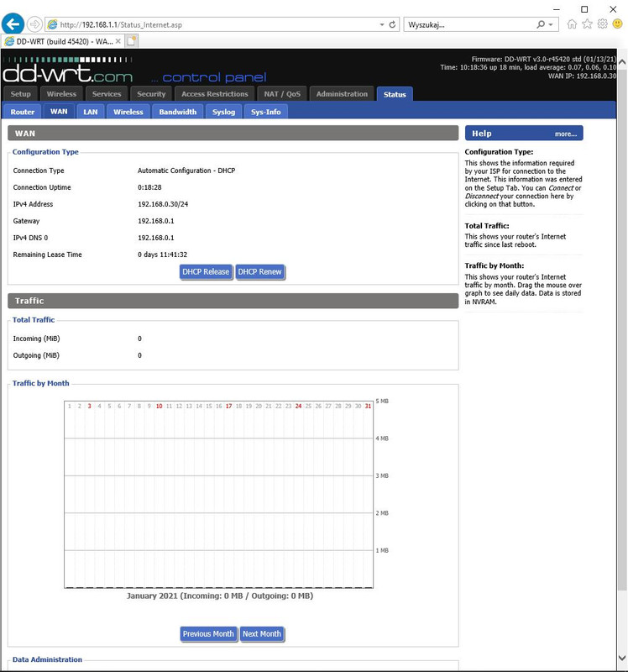Screen dimensions: 628x672
Task: Select the Status main tab
Action: pyautogui.click(x=395, y=94)
